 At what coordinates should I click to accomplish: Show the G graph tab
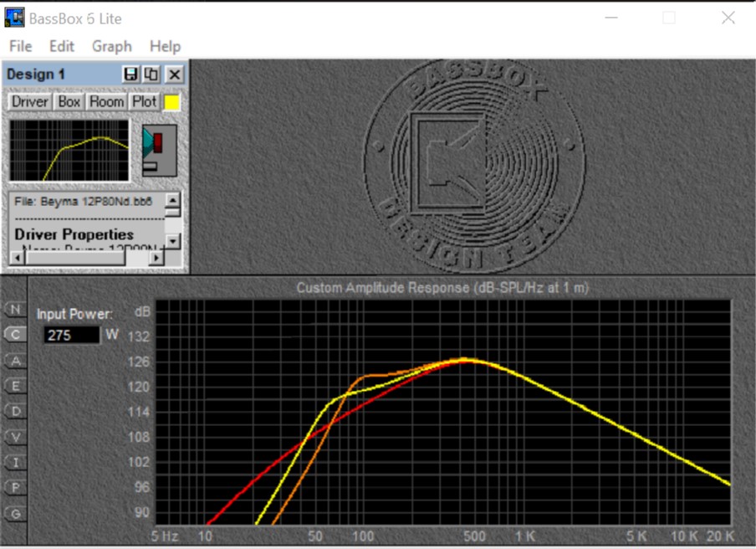[x=15, y=513]
